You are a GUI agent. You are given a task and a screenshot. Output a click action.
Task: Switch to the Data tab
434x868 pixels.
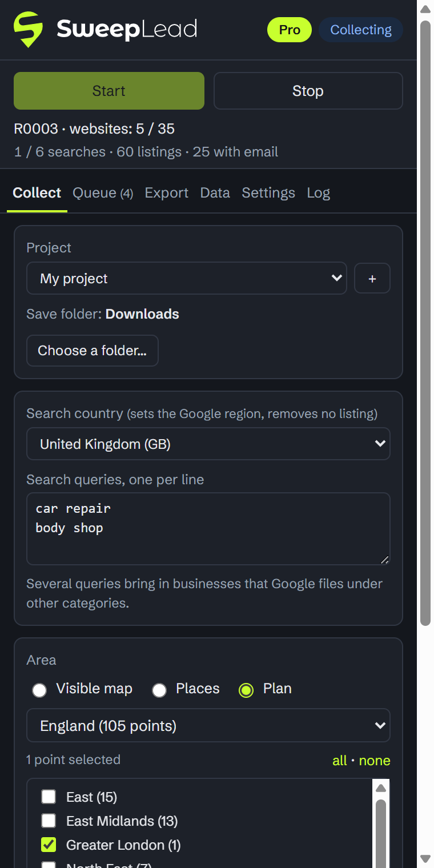215,193
